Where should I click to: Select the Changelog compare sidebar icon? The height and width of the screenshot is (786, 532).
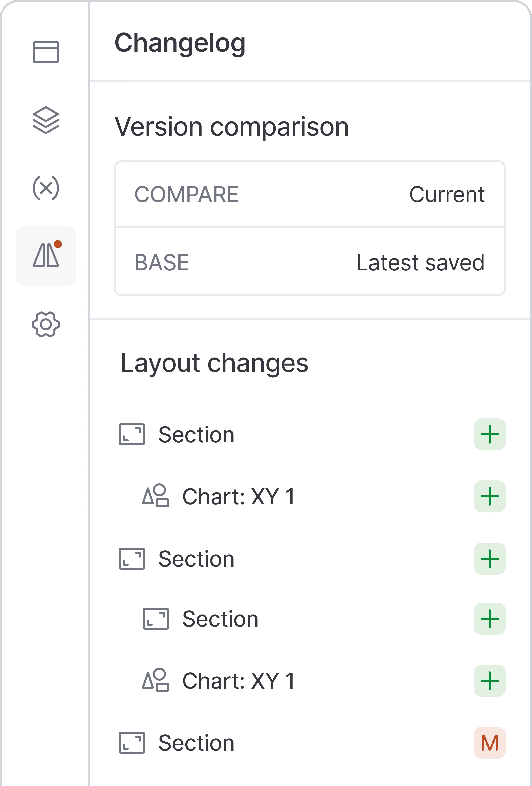pyautogui.click(x=46, y=256)
